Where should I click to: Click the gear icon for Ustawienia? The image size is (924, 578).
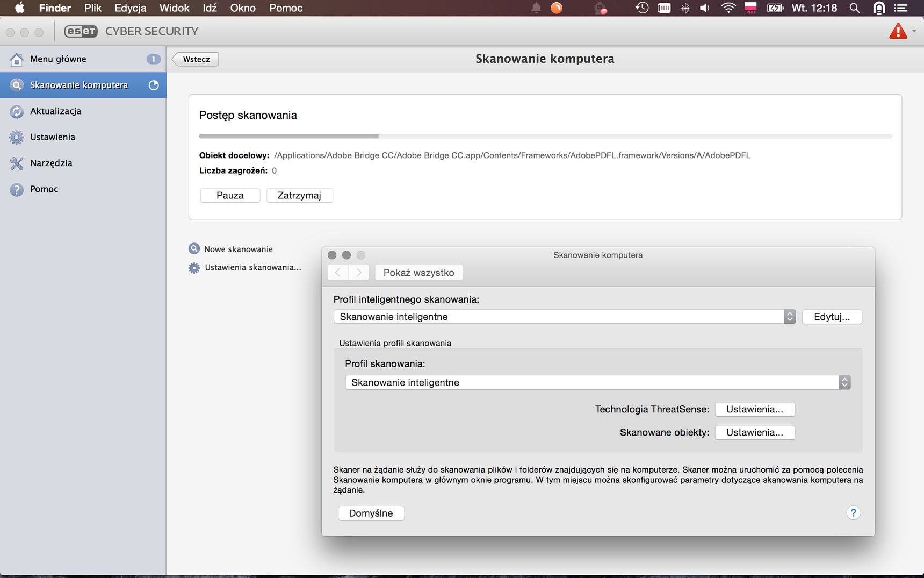17,137
